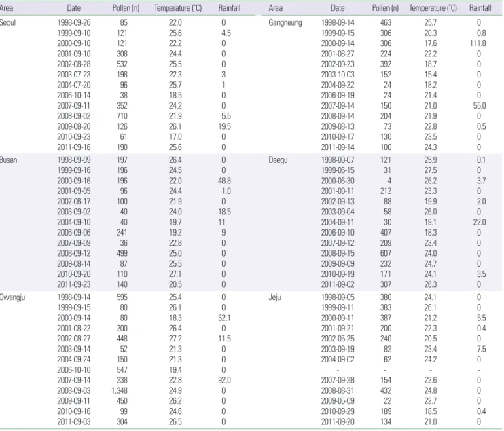Select Jeju date 1998-09-05
Image resolution: width=504 pixels, height=431 pixels.
(x=338, y=297)
